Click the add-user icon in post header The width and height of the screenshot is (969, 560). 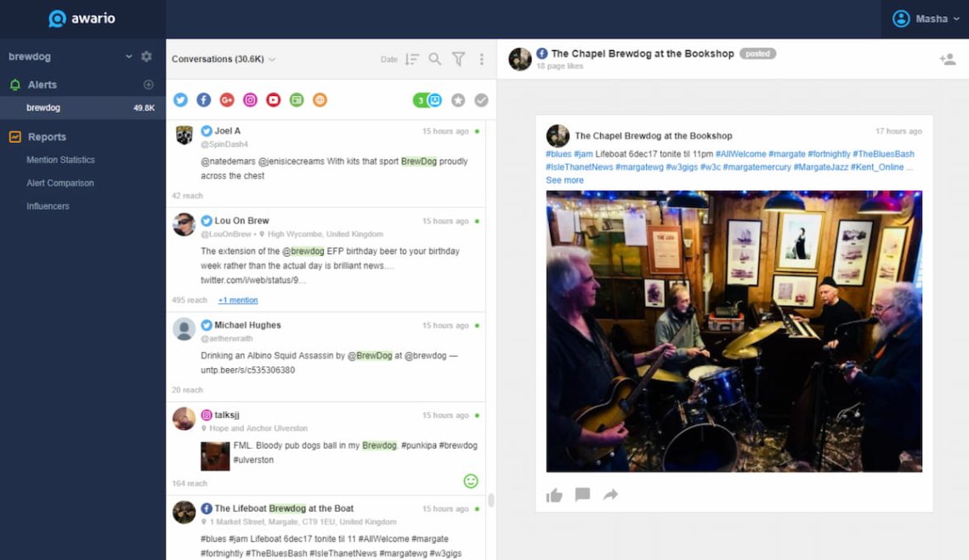(x=947, y=59)
